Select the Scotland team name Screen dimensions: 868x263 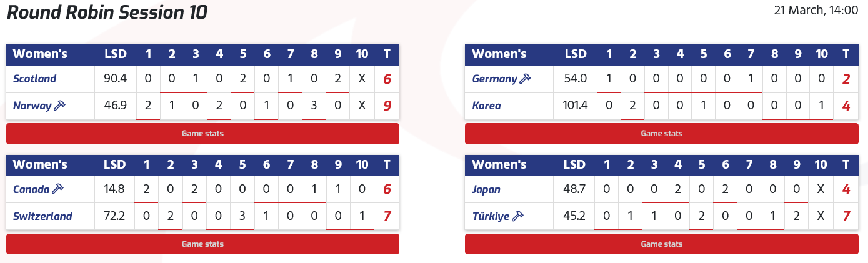(x=35, y=79)
